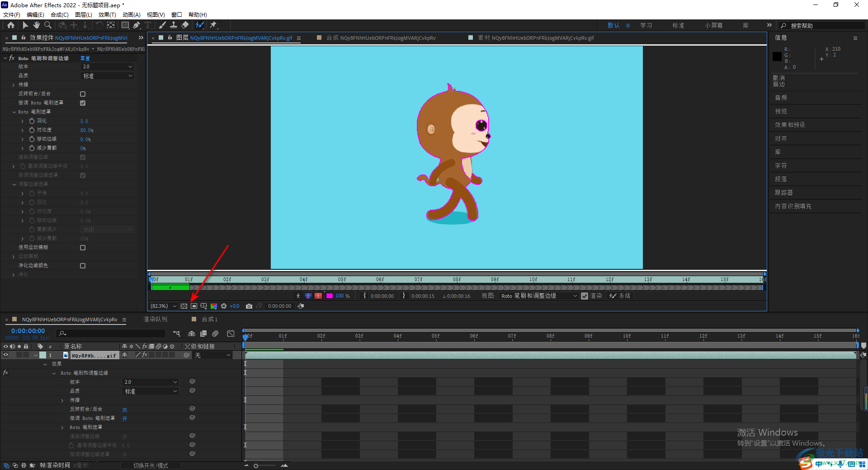Open the 编辑(E) menu

click(x=35, y=14)
